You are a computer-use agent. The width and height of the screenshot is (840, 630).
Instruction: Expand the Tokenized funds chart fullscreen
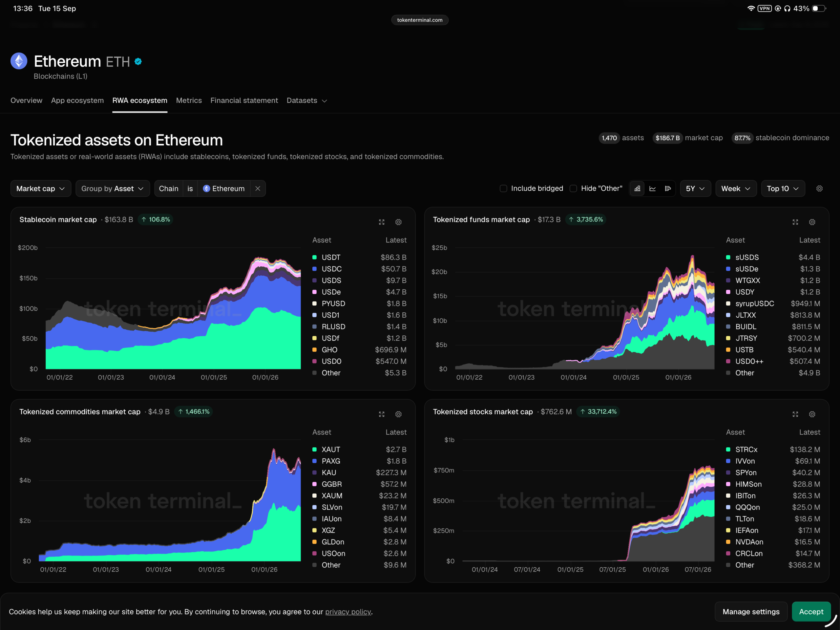click(x=795, y=222)
